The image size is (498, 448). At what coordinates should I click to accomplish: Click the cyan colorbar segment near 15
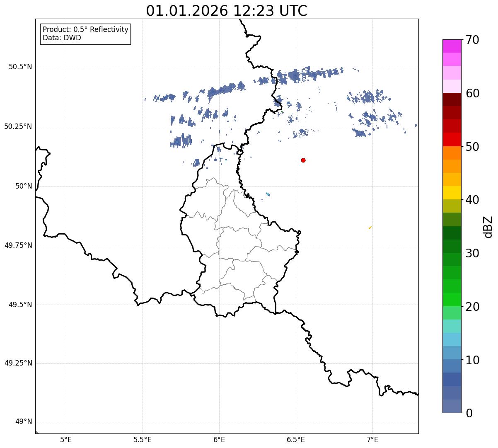coord(452,326)
